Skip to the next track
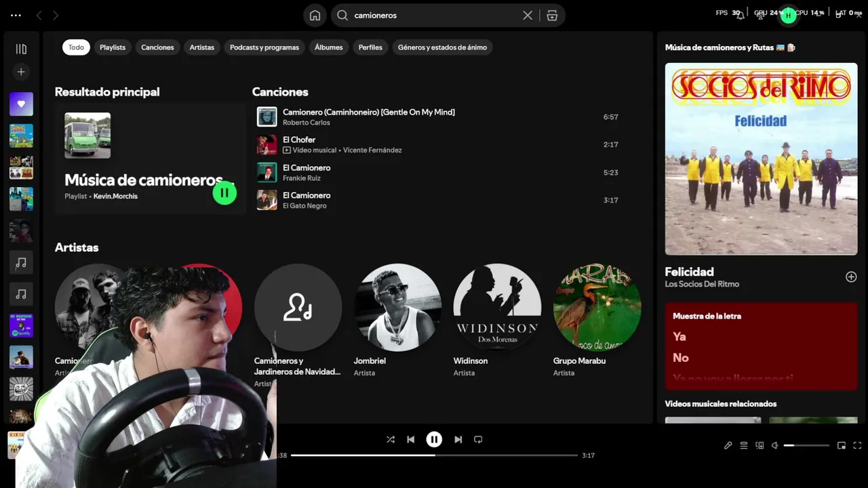This screenshot has height=488, width=868. [458, 439]
